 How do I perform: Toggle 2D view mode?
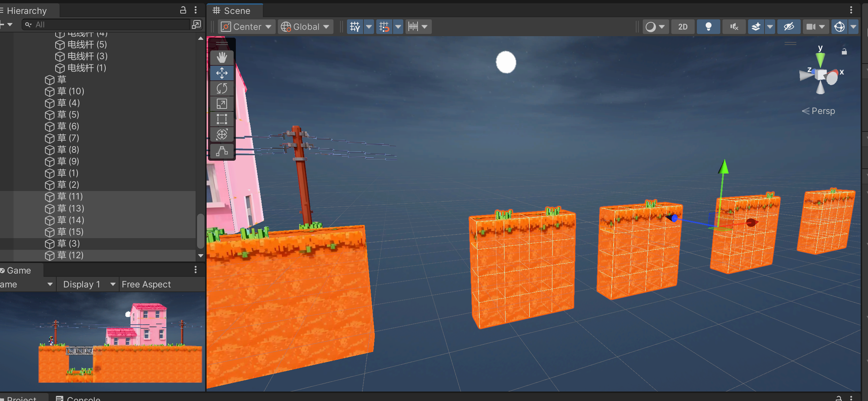(x=683, y=27)
